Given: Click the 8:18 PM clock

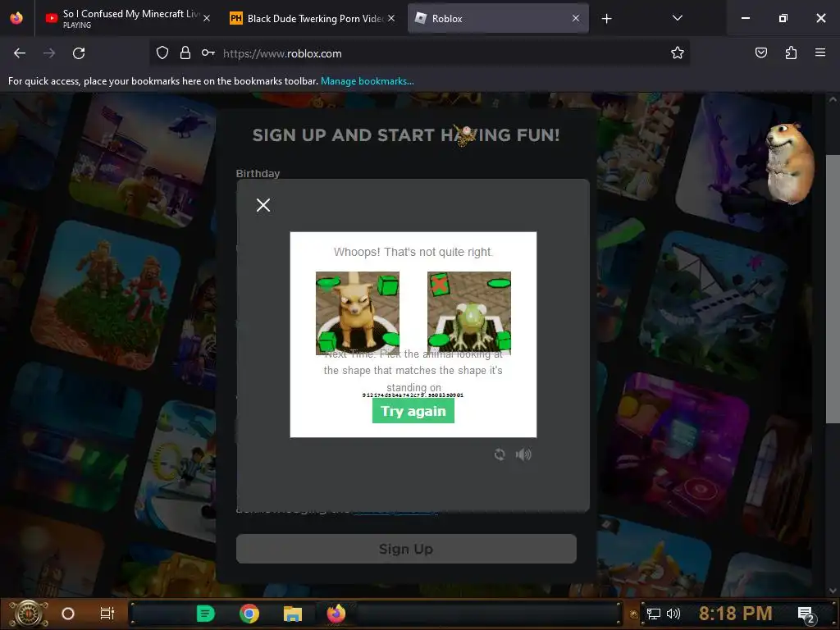Looking at the screenshot, I should (736, 614).
